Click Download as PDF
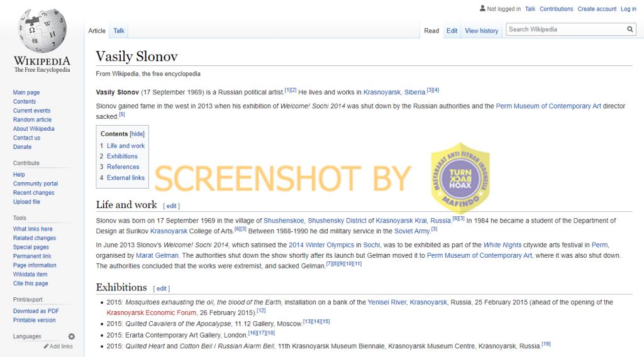 (x=36, y=311)
